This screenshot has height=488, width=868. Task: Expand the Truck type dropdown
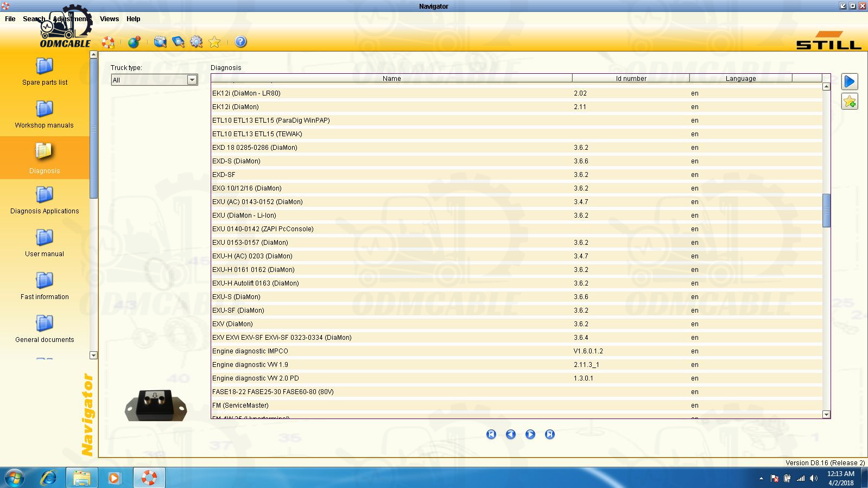click(x=192, y=80)
